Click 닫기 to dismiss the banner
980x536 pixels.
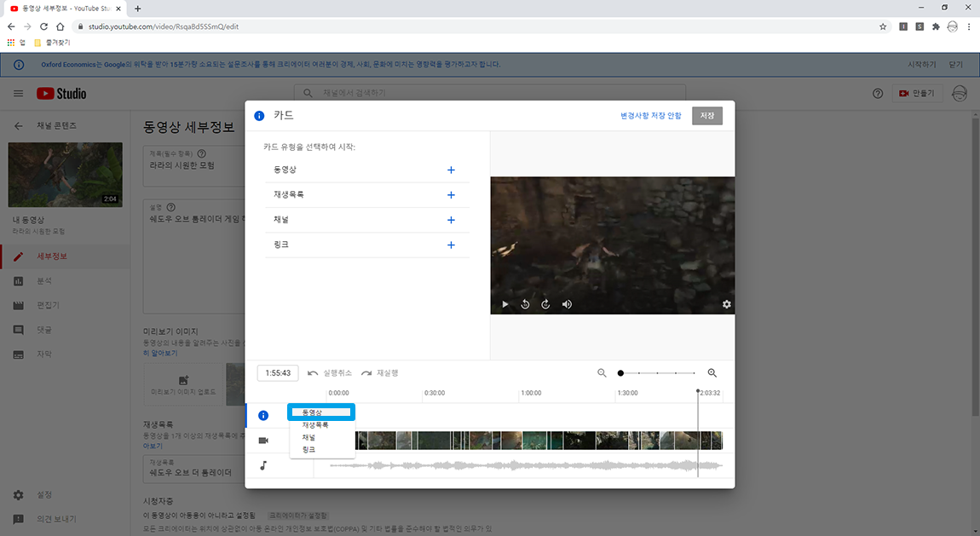pos(955,65)
